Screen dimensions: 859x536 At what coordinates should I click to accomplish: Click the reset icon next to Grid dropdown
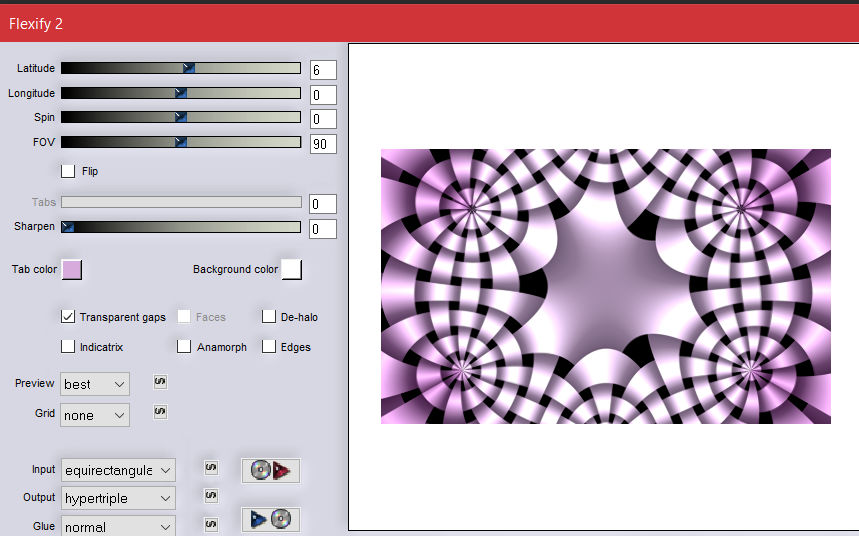[160, 411]
